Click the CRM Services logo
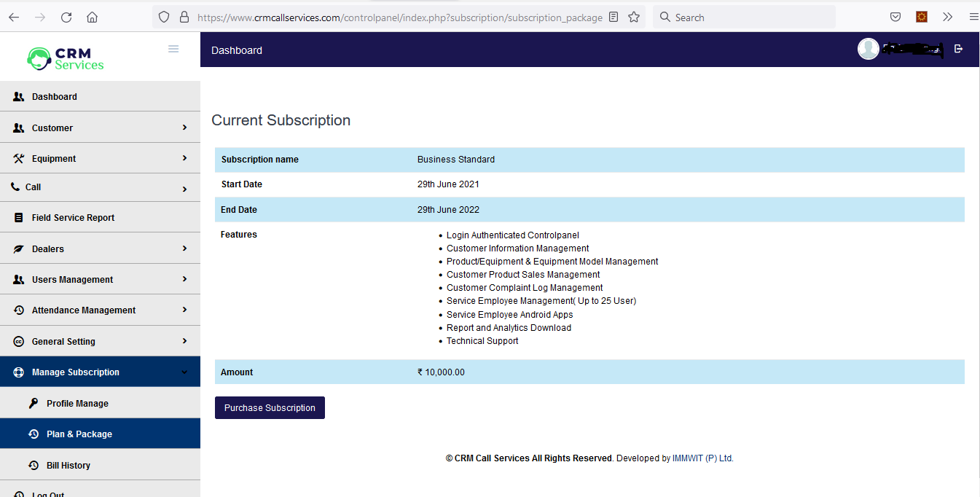 click(x=66, y=59)
